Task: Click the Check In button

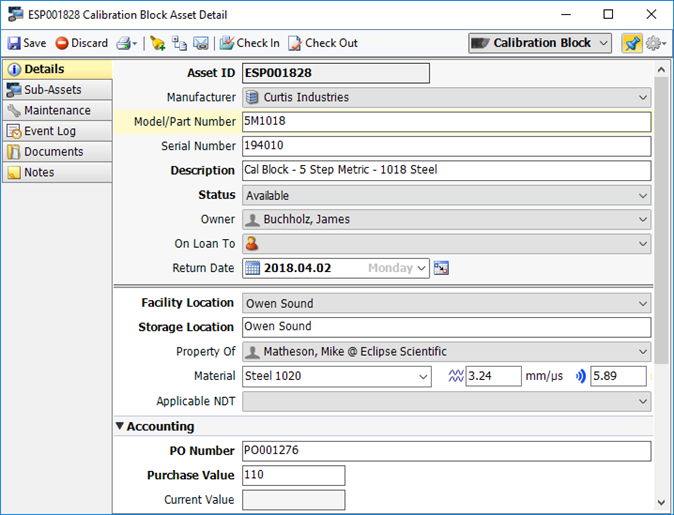Action: point(250,43)
